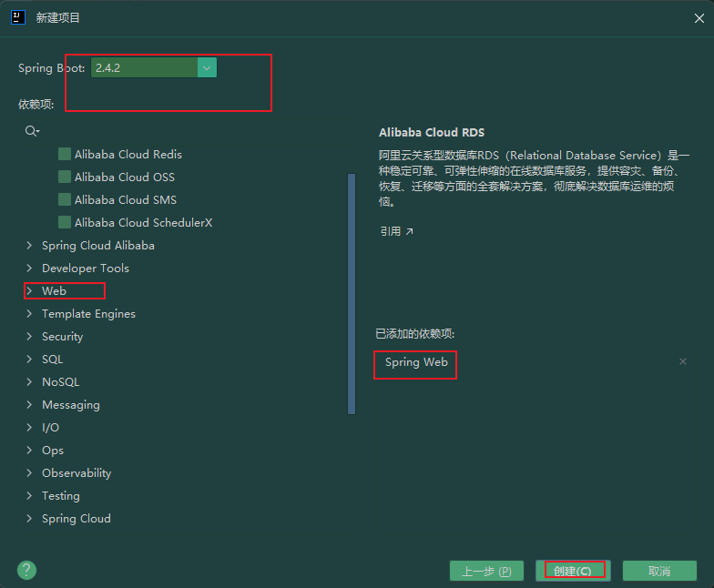Enable the Alibaba Cloud OSS dependency

65,177
